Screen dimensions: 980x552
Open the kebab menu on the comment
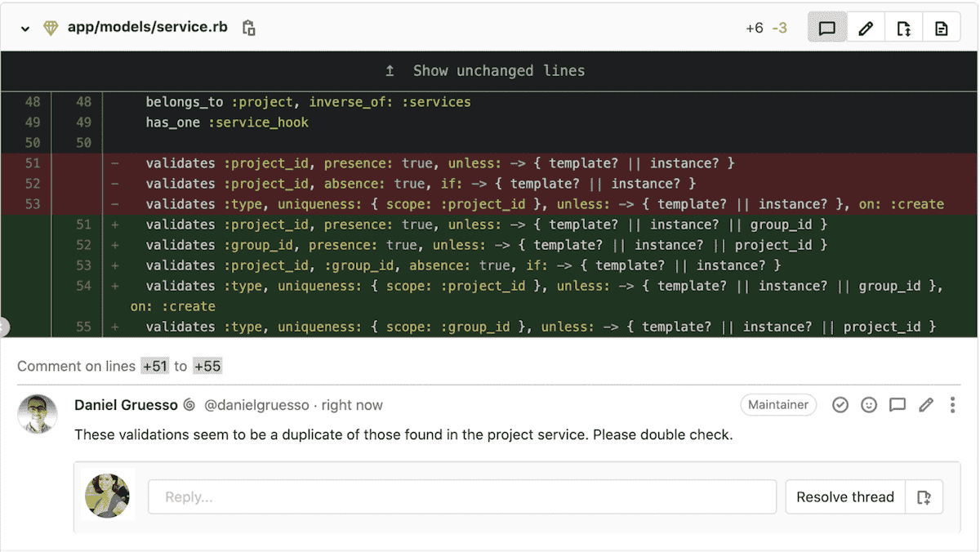pyautogui.click(x=951, y=404)
